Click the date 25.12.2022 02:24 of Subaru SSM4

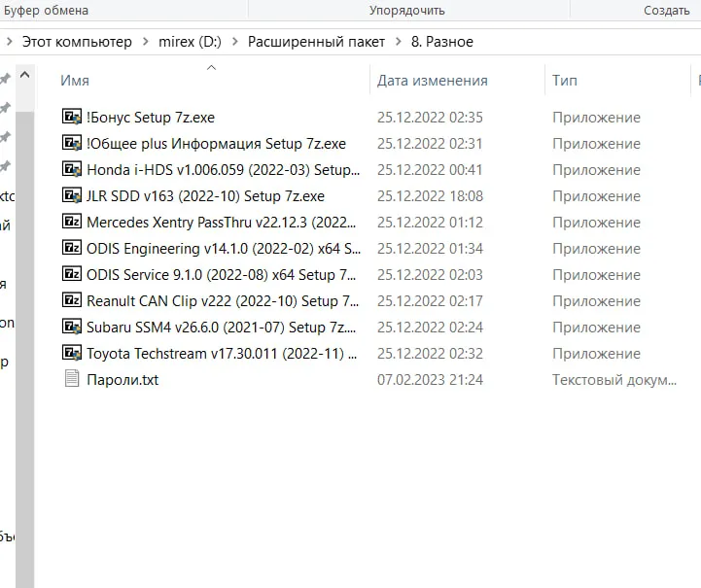[430, 328]
